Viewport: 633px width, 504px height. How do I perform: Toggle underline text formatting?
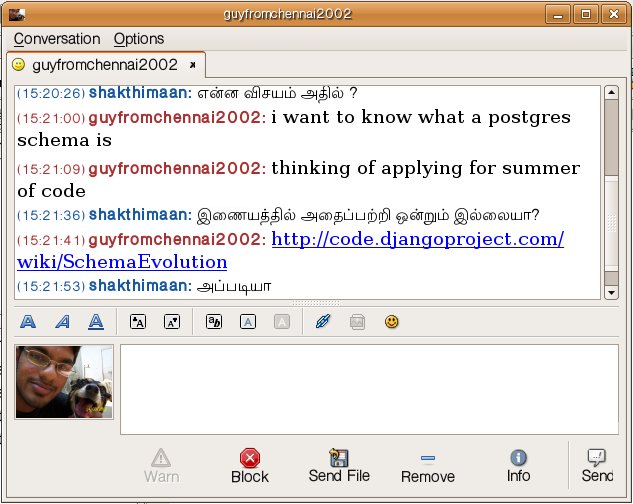pyautogui.click(x=96, y=322)
